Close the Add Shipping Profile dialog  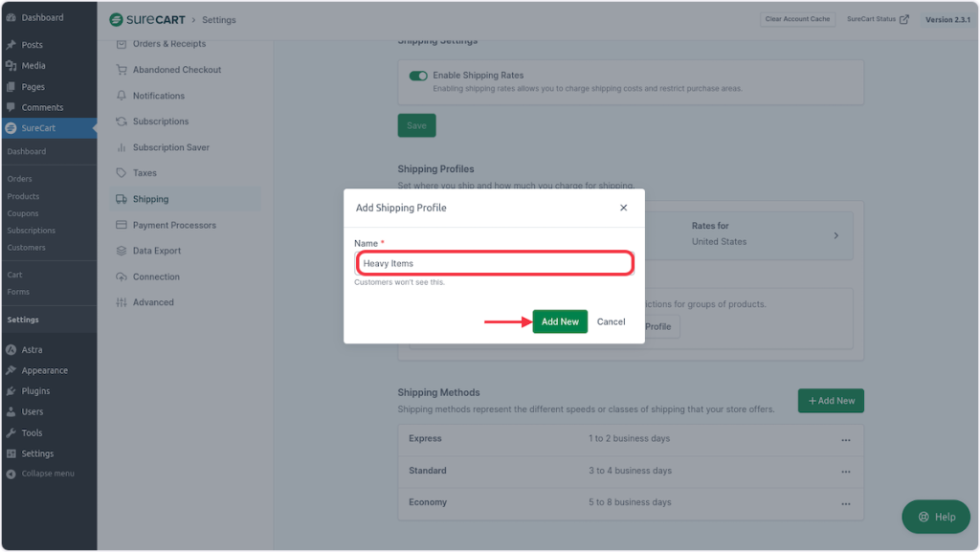tap(624, 208)
